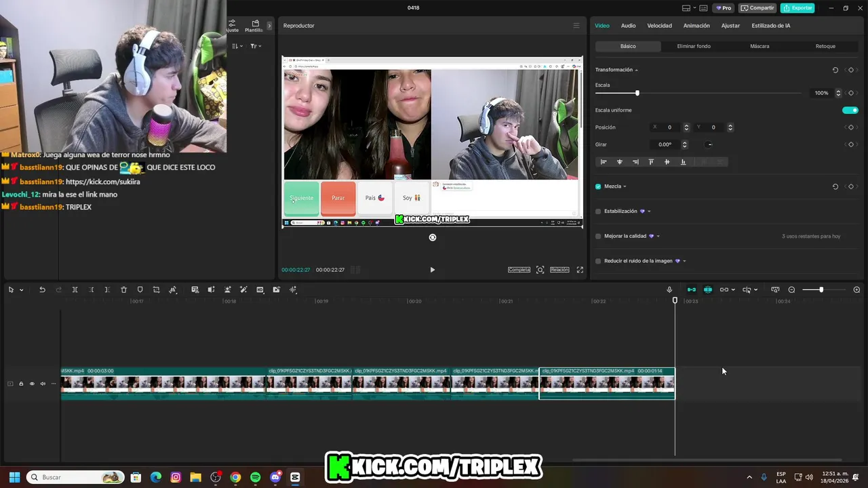Mute the video track using the speaker icon
Image resolution: width=868 pixels, height=488 pixels.
coord(43,384)
